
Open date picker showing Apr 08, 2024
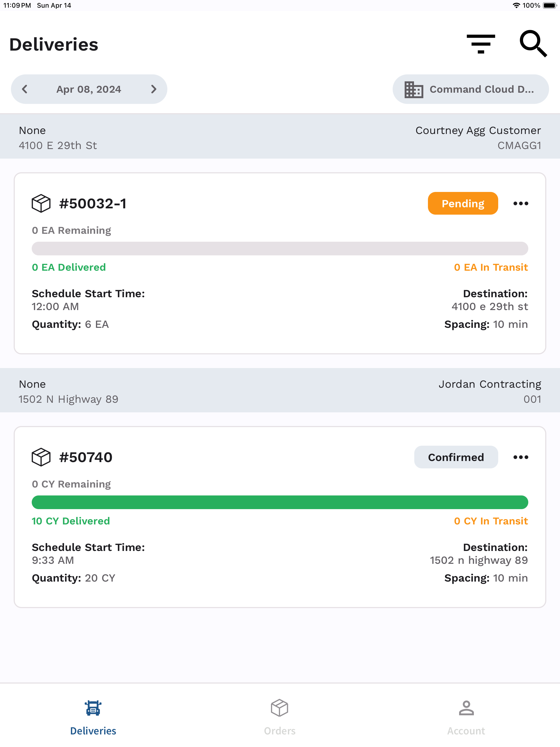tap(89, 89)
